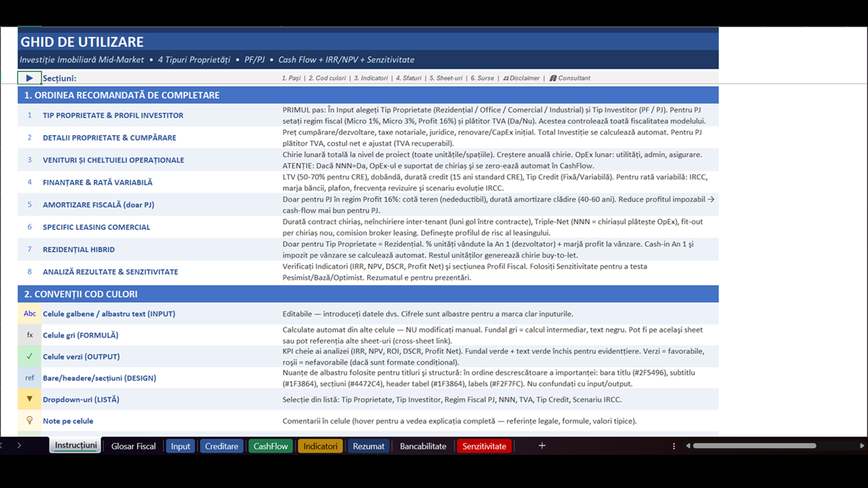Select description starting 'Comentarii în celule'
This screenshot has height=488, width=868.
500,421
